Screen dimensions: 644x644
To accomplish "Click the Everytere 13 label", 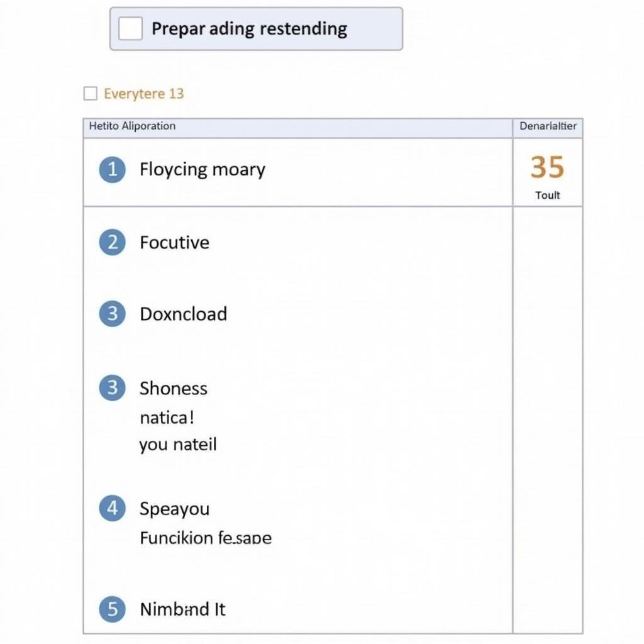I will pyautogui.click(x=144, y=94).
